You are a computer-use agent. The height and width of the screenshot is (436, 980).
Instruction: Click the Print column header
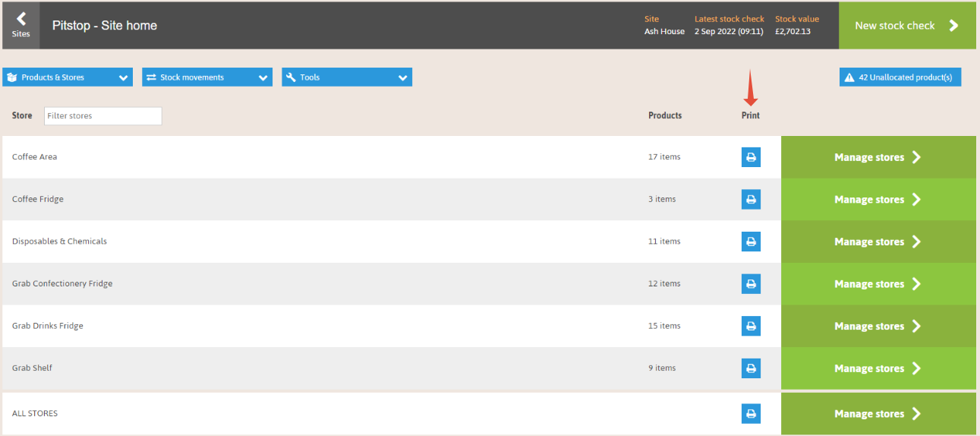tap(751, 115)
